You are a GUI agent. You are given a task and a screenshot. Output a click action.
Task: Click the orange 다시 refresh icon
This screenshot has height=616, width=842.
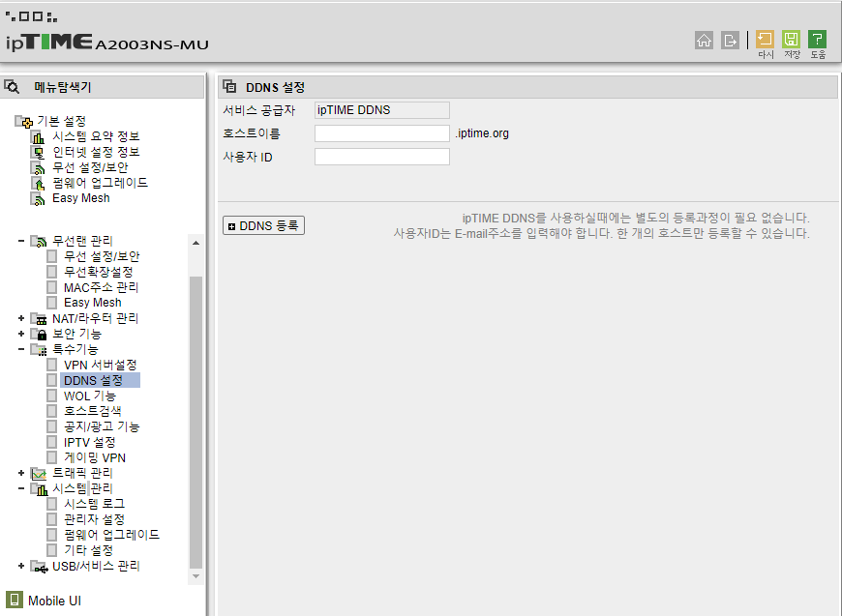coord(765,40)
